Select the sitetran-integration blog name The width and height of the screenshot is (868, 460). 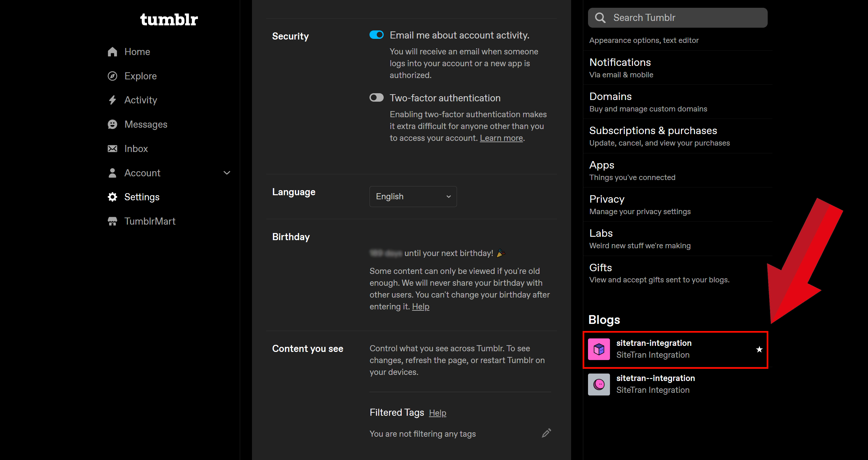pos(654,343)
